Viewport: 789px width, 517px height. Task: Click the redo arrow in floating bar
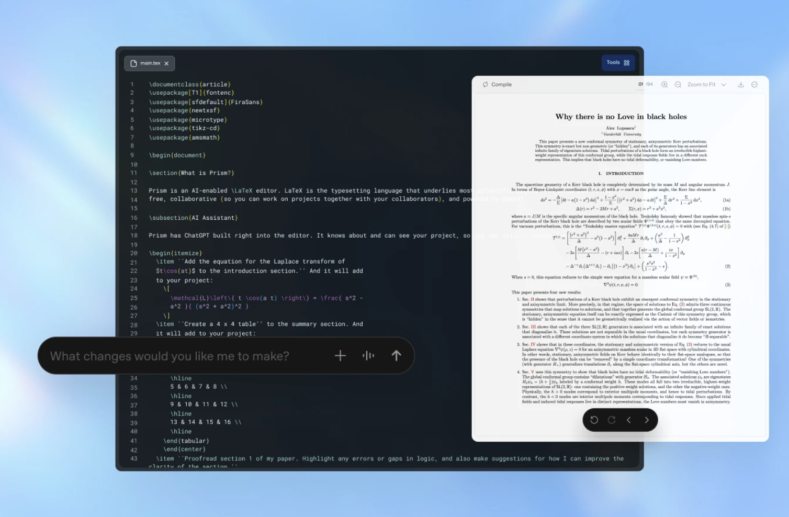(x=609, y=420)
